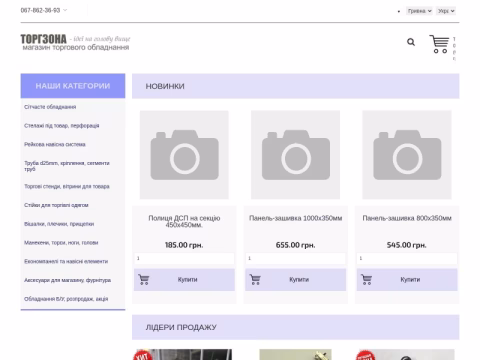Click cart icon on Панель-зашивка 800x350мм button
Screen dimensions: 480x360
(x=366, y=280)
